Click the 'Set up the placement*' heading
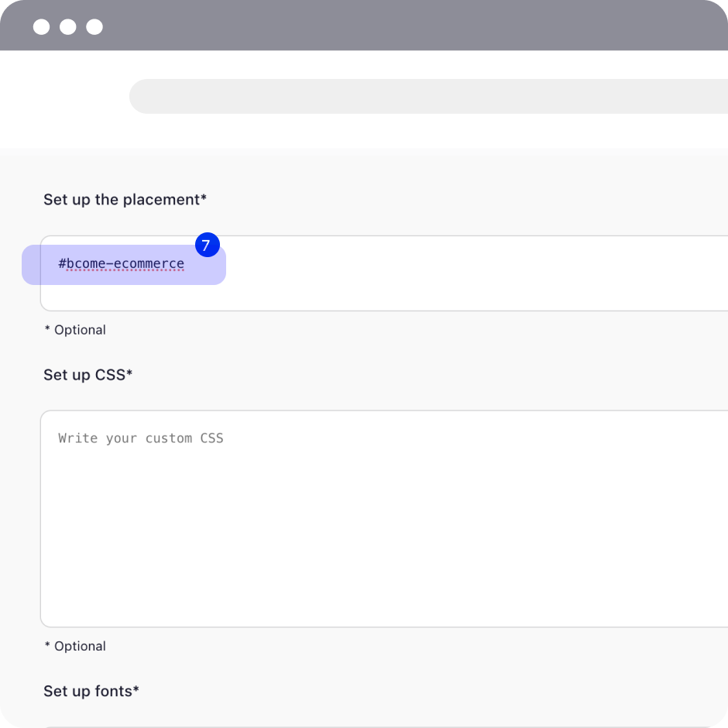The width and height of the screenshot is (728, 728). (125, 200)
